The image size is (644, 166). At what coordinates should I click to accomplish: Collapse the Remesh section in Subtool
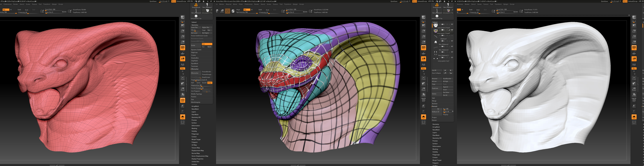pyautogui.click(x=435, y=106)
